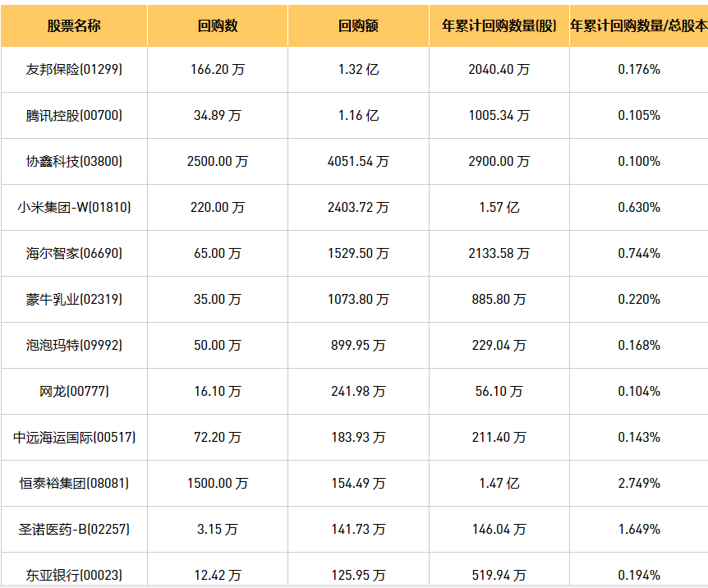This screenshot has height=588, width=708.
Task: Open 小米集团-W(01810) stock link
Action: point(74,208)
